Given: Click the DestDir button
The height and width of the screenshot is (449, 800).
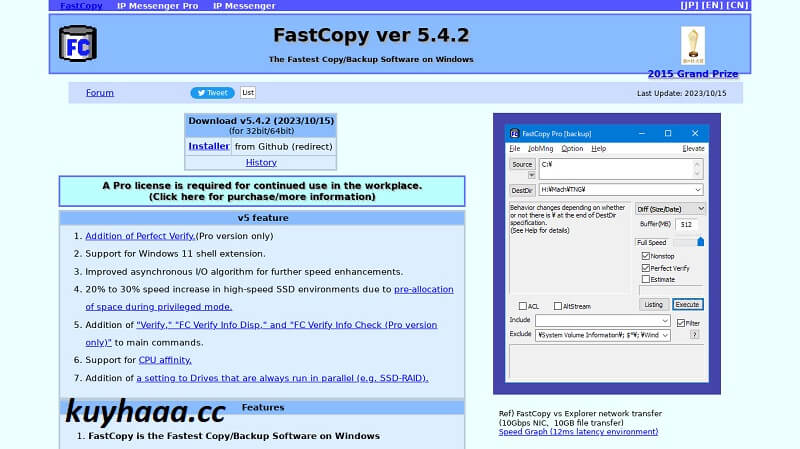Looking at the screenshot, I should point(522,190).
